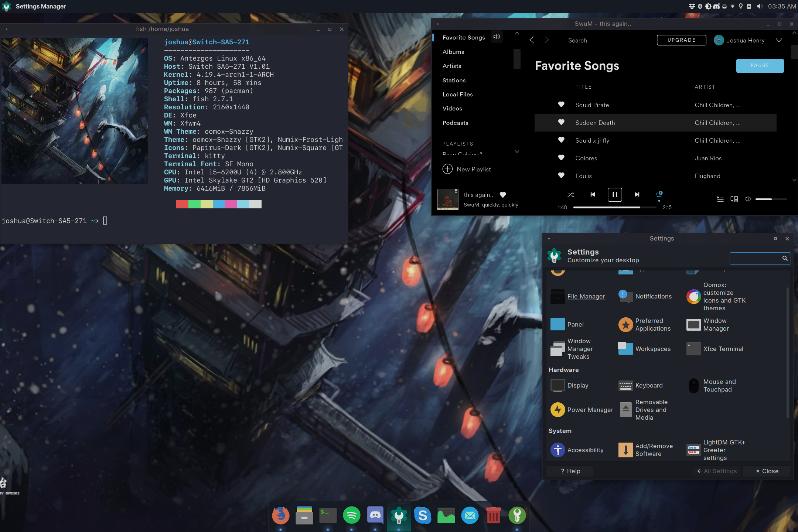Unfavorite the Colores song

[561, 158]
